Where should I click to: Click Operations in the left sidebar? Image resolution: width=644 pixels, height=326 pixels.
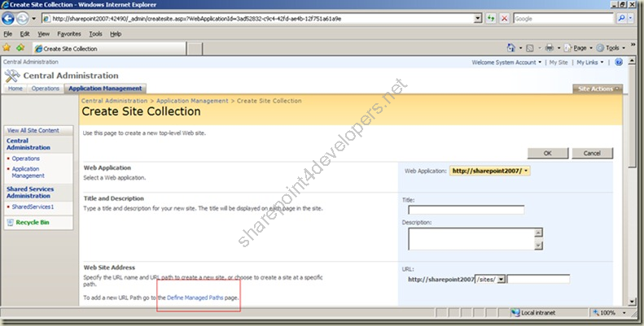click(25, 159)
